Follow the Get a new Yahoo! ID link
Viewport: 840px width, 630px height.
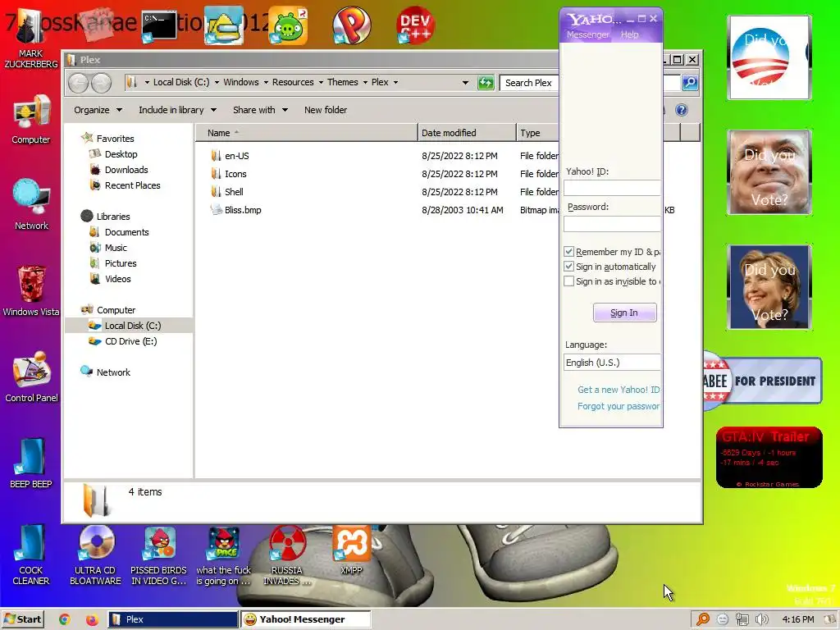pyautogui.click(x=619, y=390)
